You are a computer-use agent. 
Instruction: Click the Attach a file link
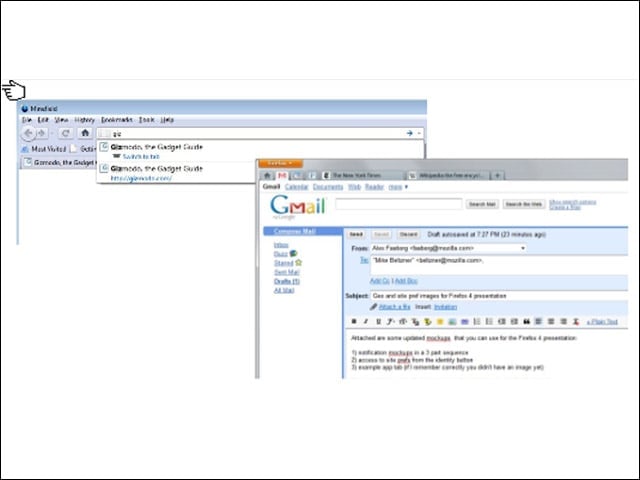394,307
